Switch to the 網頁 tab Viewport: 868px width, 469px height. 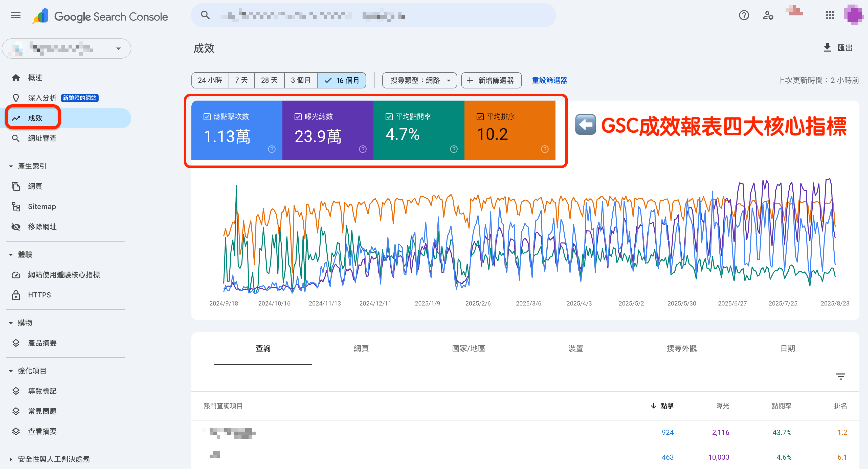click(361, 348)
